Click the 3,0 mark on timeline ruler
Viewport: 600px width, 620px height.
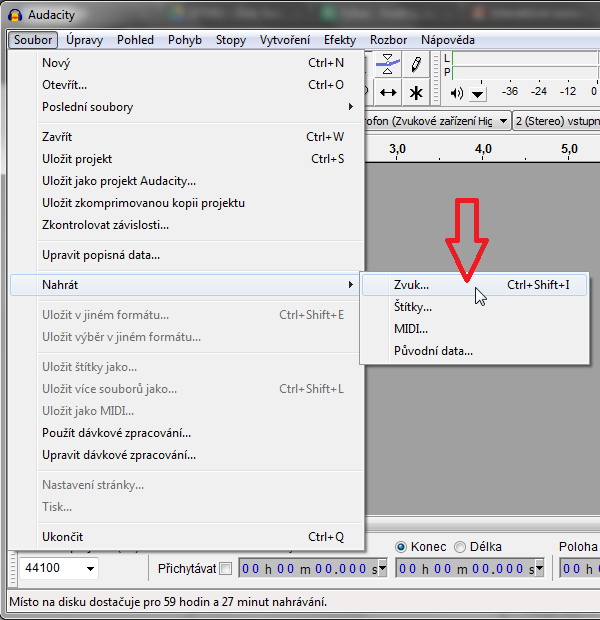click(397, 149)
